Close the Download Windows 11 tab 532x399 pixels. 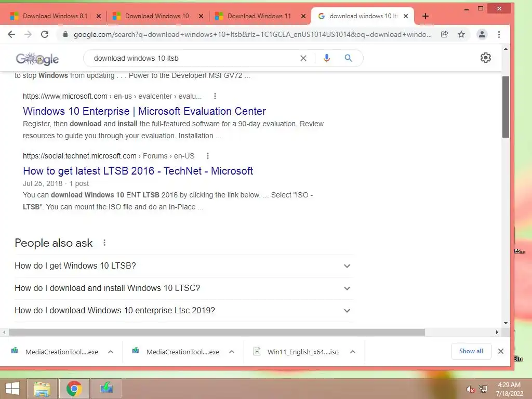point(303,16)
